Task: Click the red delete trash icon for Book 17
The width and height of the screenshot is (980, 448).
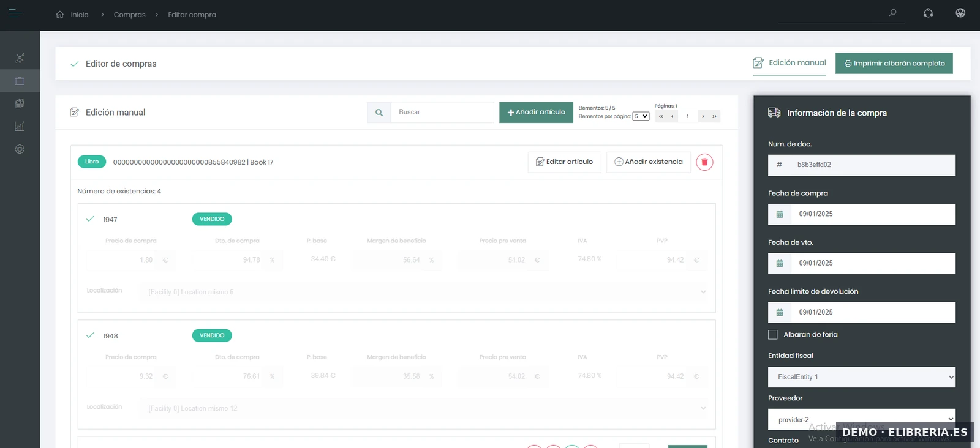Action: point(704,162)
